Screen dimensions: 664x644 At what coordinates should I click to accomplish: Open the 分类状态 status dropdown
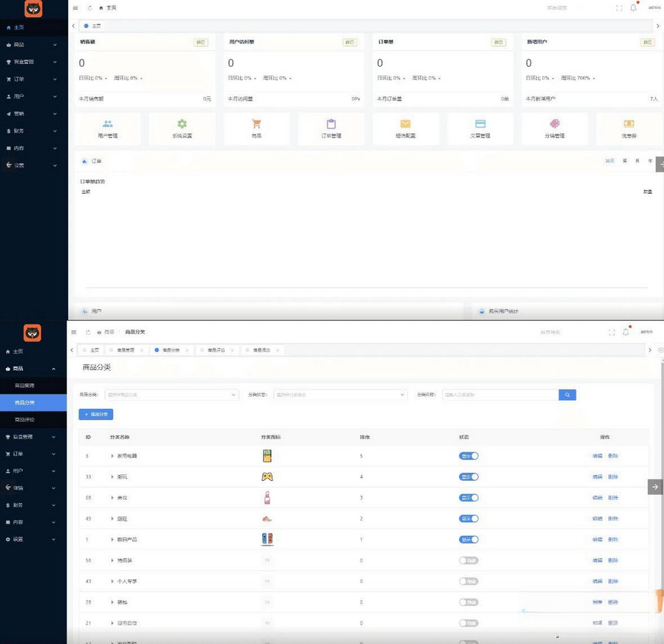point(340,395)
